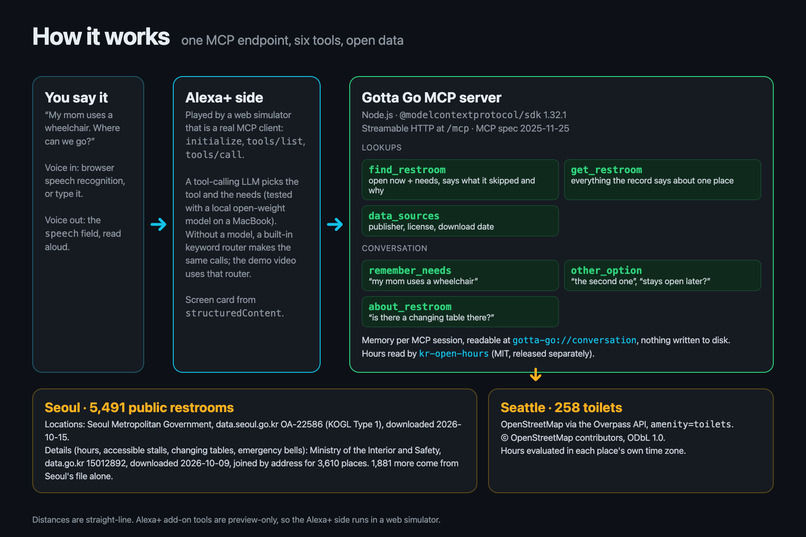Click the "amenity=toilets." code text
Image resolution: width=806 pixels, height=537 pixels.
pyautogui.click(x=692, y=424)
